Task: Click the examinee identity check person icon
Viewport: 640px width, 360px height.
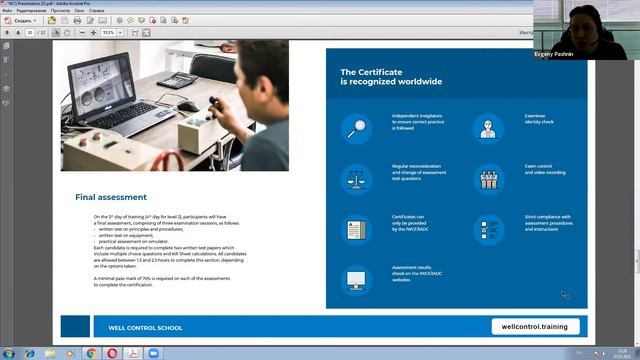Action: click(x=488, y=129)
